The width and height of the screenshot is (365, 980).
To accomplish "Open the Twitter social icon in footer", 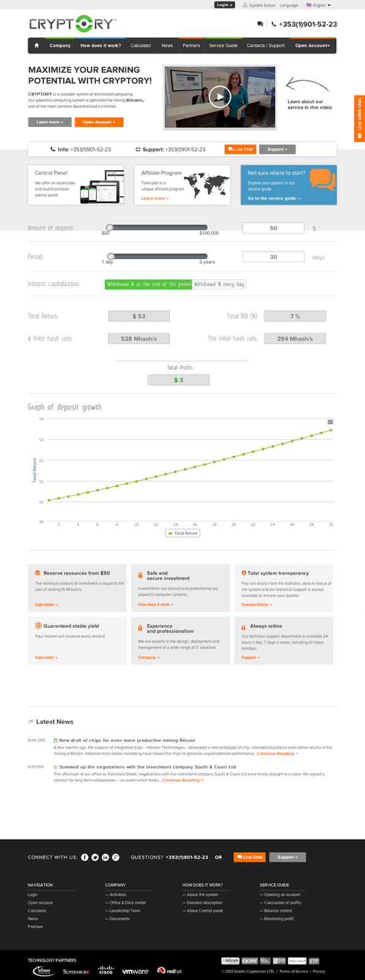I will 95,857.
